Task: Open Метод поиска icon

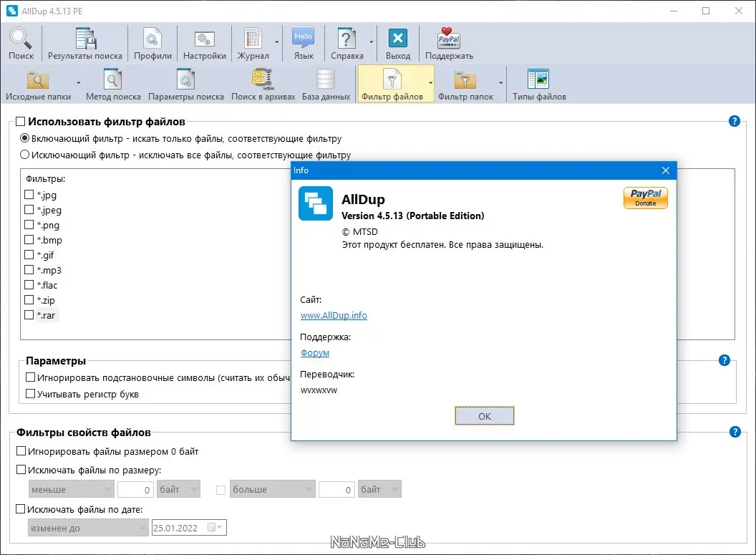Action: 113,85
